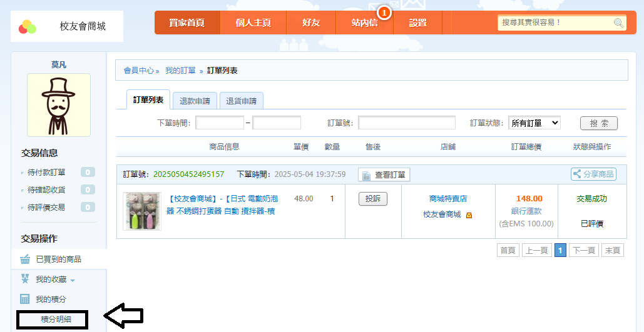
Task: Expand the My Favorites submenu arrow
Action: [73, 280]
